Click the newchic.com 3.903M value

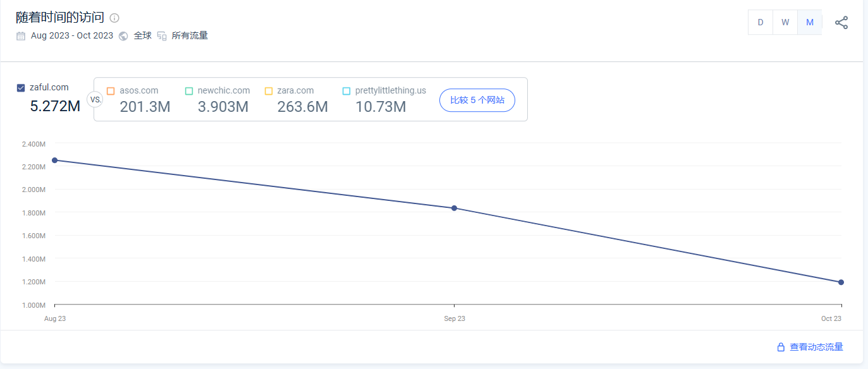223,107
